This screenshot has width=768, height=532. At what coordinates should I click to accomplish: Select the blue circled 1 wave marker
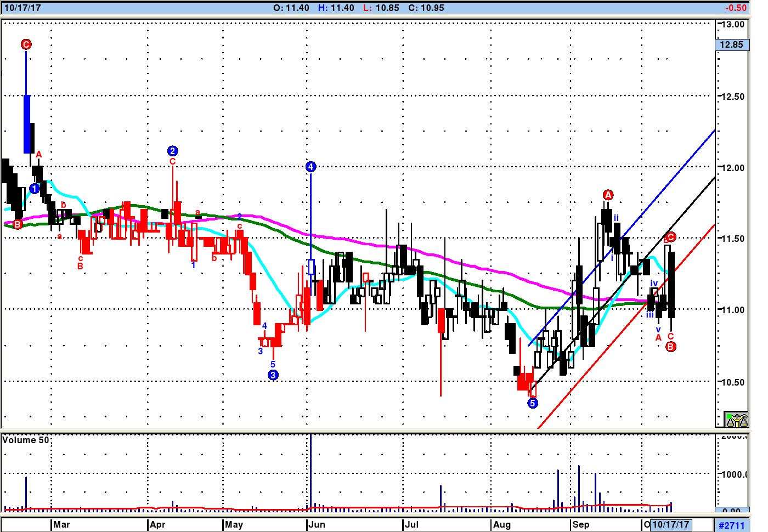(x=35, y=189)
